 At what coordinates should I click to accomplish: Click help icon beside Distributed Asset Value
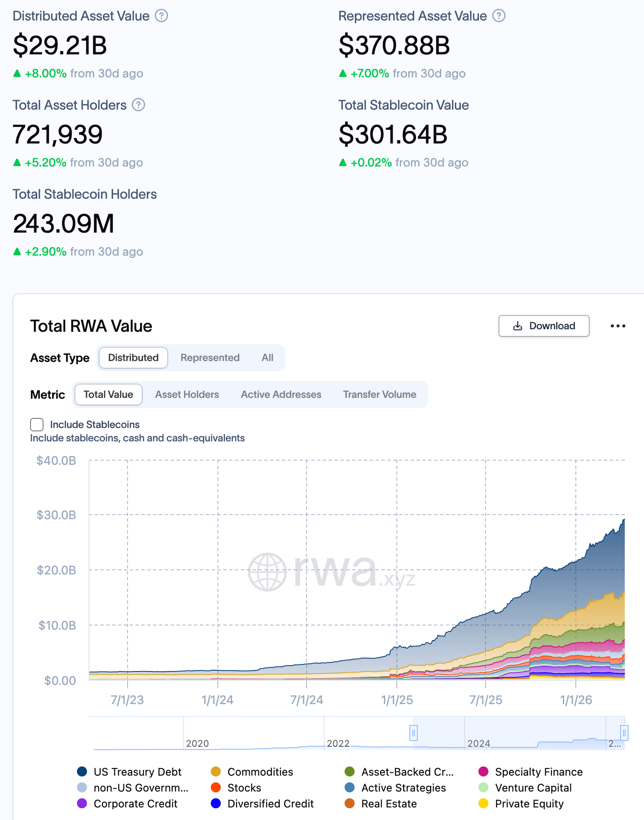pos(161,16)
